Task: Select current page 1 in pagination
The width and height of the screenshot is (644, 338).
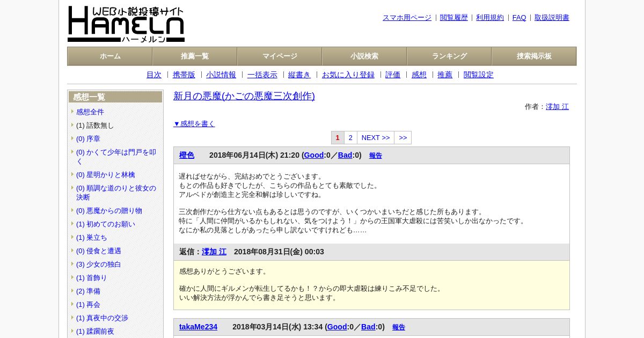Action: click(338, 138)
